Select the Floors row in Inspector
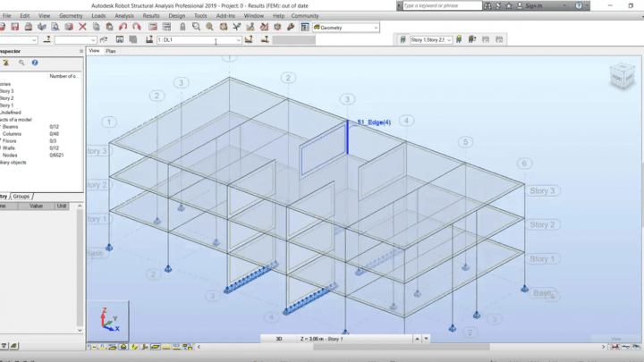The width and height of the screenshot is (644, 362). pos(40,141)
